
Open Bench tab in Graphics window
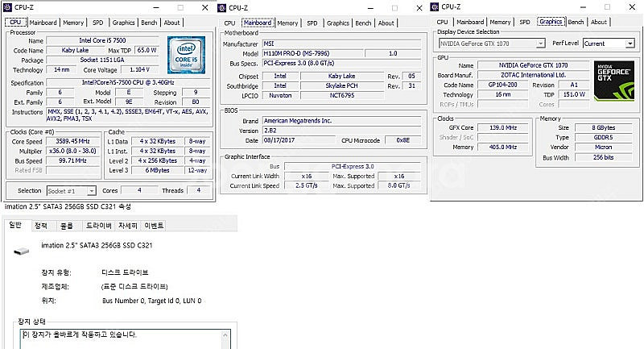click(x=576, y=22)
